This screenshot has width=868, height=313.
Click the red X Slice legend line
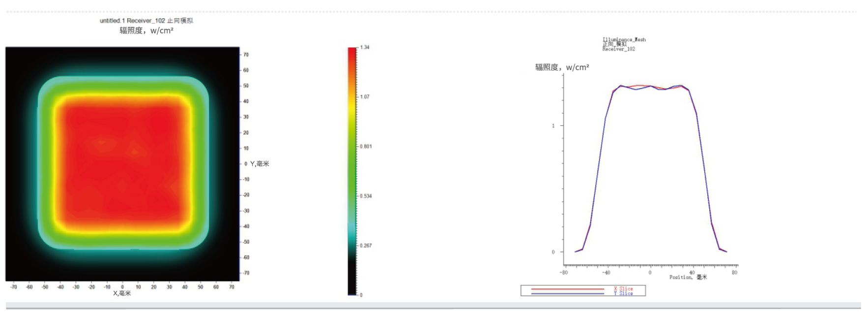tap(568, 289)
